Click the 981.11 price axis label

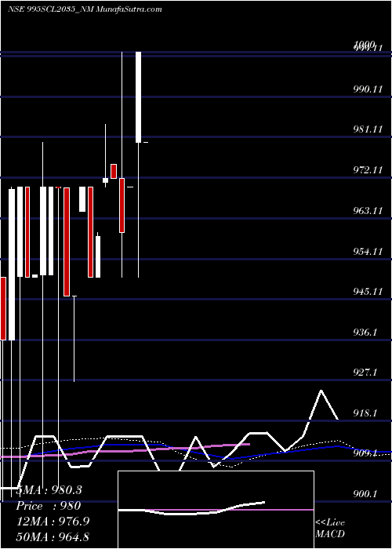pyautogui.click(x=368, y=129)
